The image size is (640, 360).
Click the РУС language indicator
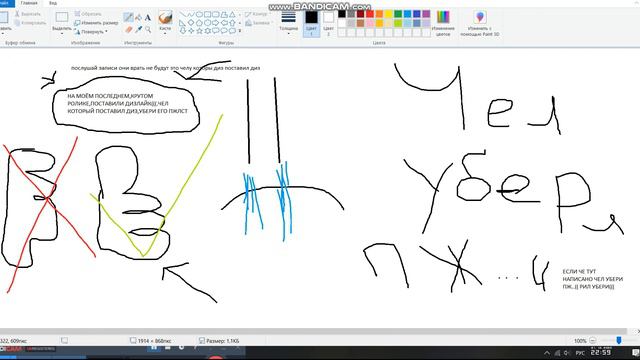pos(580,353)
